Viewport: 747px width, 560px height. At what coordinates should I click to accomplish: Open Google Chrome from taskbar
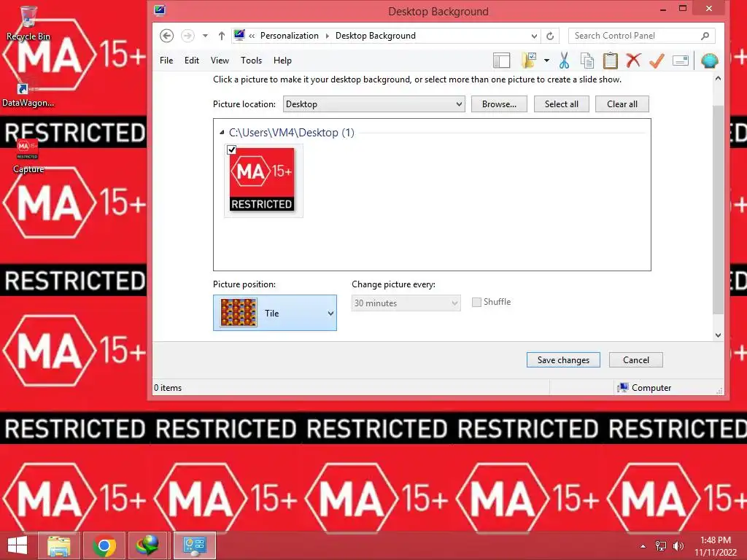[x=104, y=545]
